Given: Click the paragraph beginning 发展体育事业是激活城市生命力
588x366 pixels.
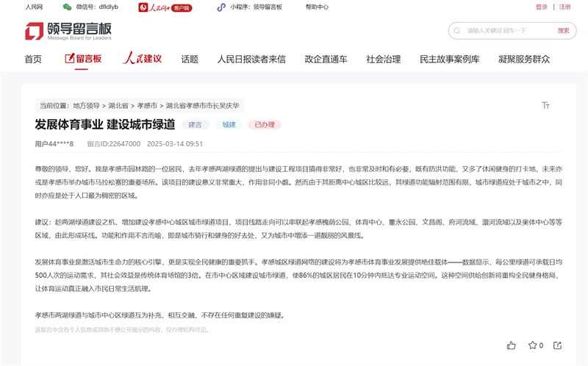Looking at the screenshot, I should 298,276.
